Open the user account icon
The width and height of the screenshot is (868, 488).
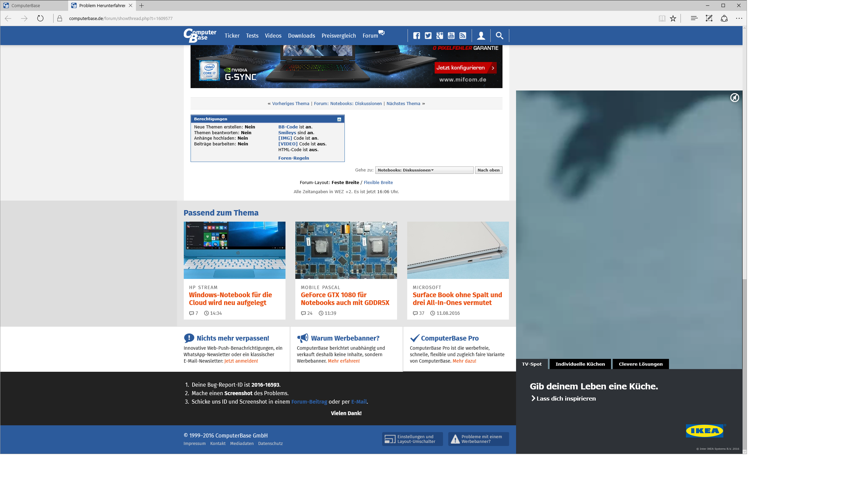pyautogui.click(x=481, y=36)
